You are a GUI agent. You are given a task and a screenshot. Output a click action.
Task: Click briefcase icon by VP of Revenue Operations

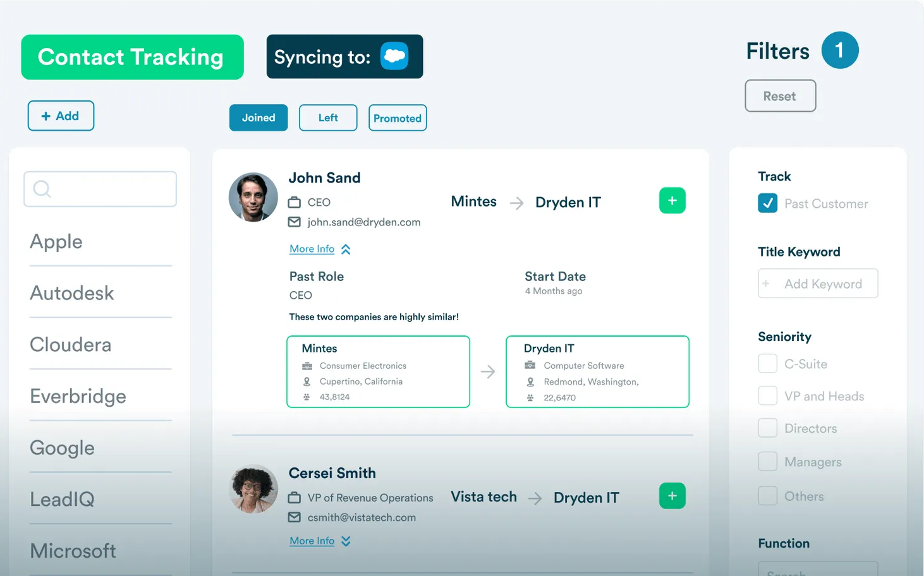pyautogui.click(x=295, y=498)
